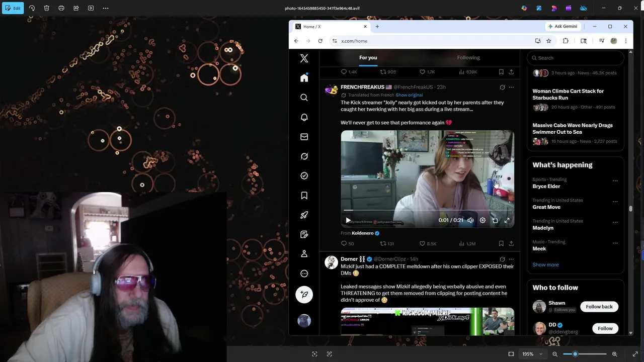Screen dimensions: 644x362
Task: Switch to the For you tab
Action: tap(368, 58)
